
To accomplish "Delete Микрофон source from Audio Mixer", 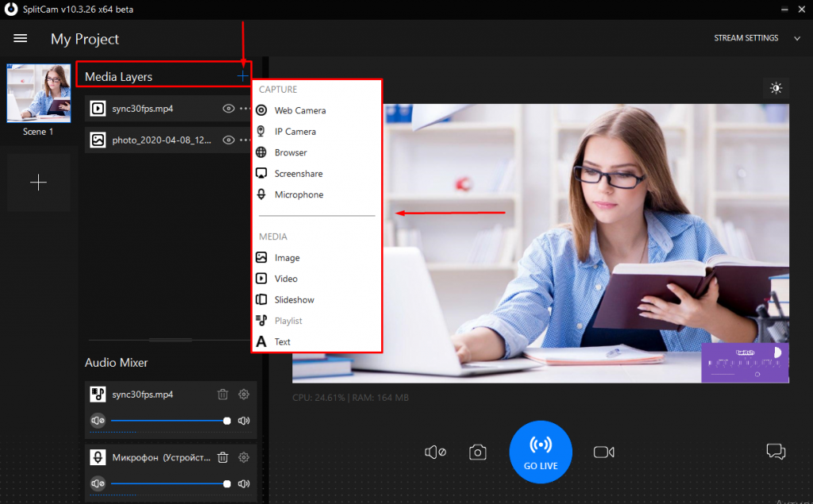I will click(222, 457).
